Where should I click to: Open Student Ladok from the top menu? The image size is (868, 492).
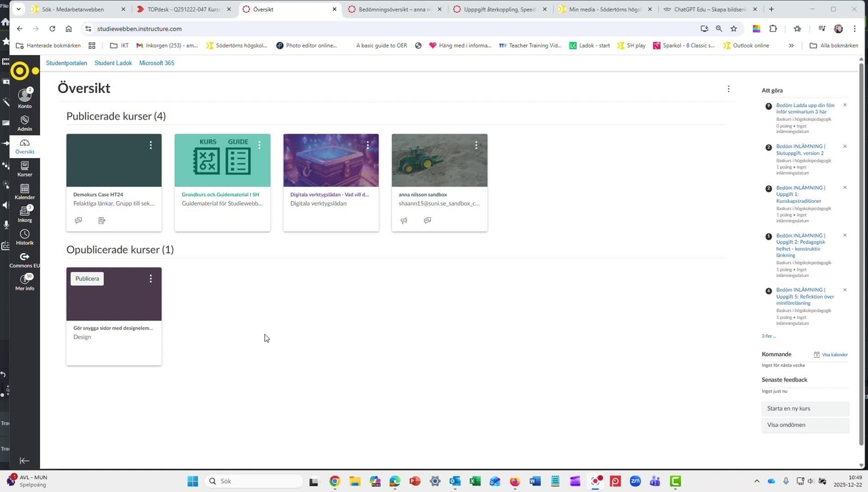coord(113,62)
